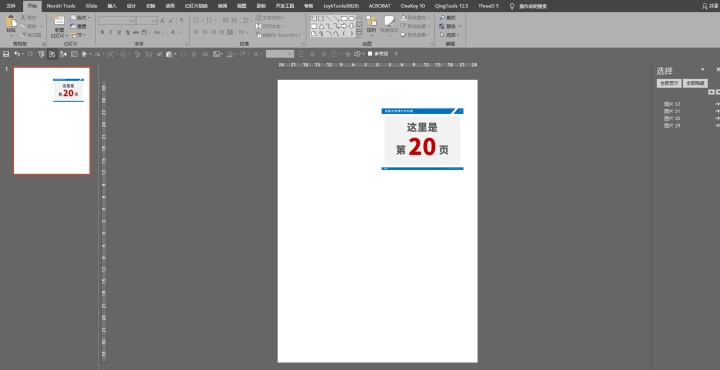Image resolution: width=720 pixels, height=370 pixels.
Task: Select slide 1 thumbnail
Action: pyautogui.click(x=51, y=121)
